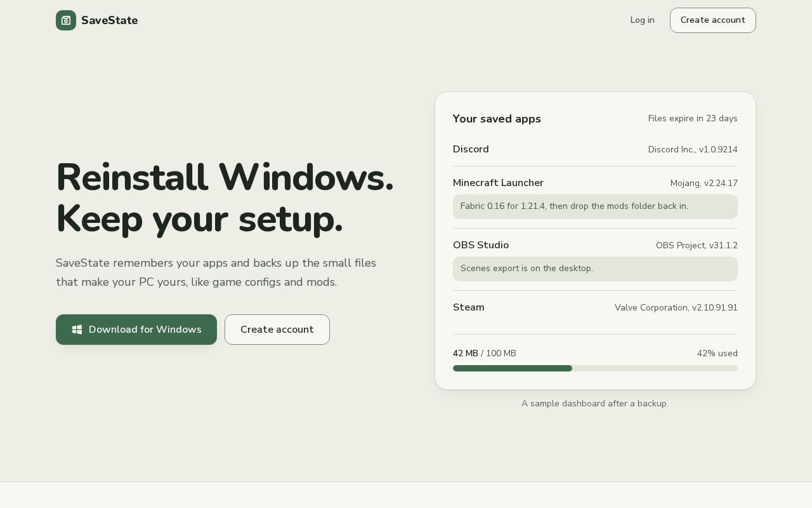Select the Minecraft Launcher app name
The height and width of the screenshot is (508, 812).
click(498, 183)
